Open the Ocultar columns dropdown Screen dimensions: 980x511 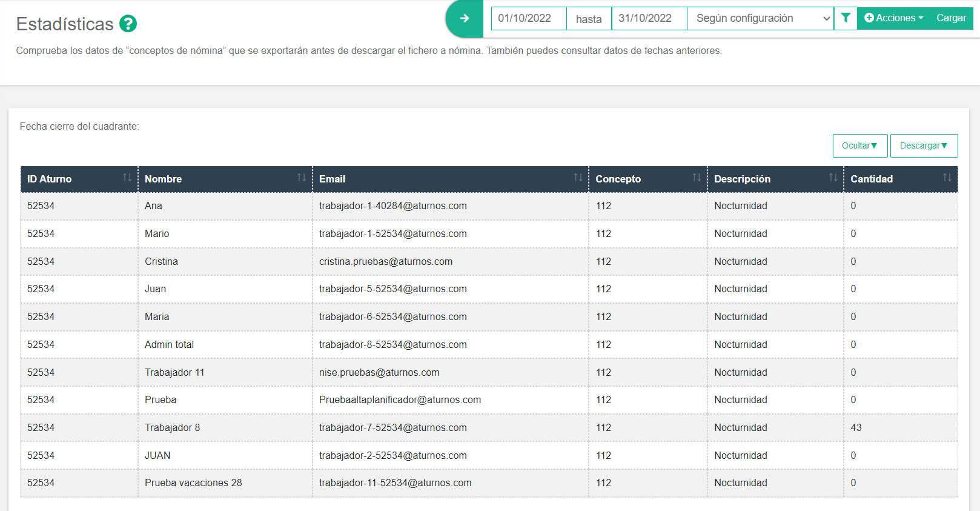point(859,145)
